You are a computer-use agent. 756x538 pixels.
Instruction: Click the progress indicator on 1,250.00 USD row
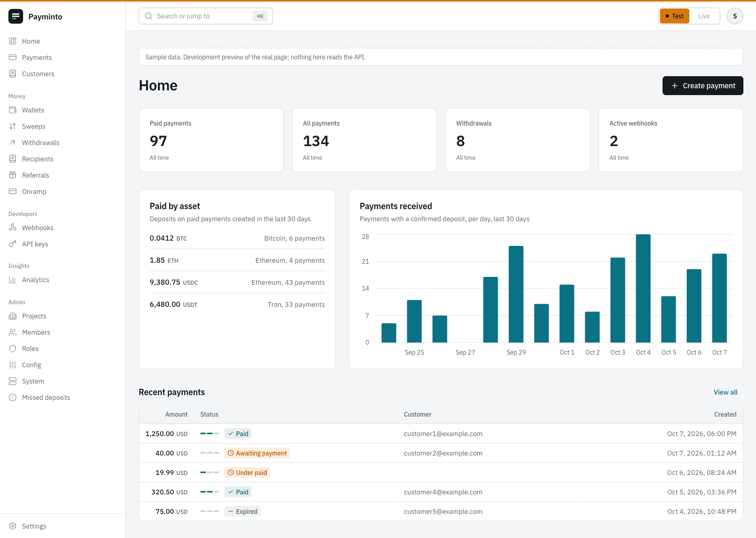pyautogui.click(x=209, y=433)
